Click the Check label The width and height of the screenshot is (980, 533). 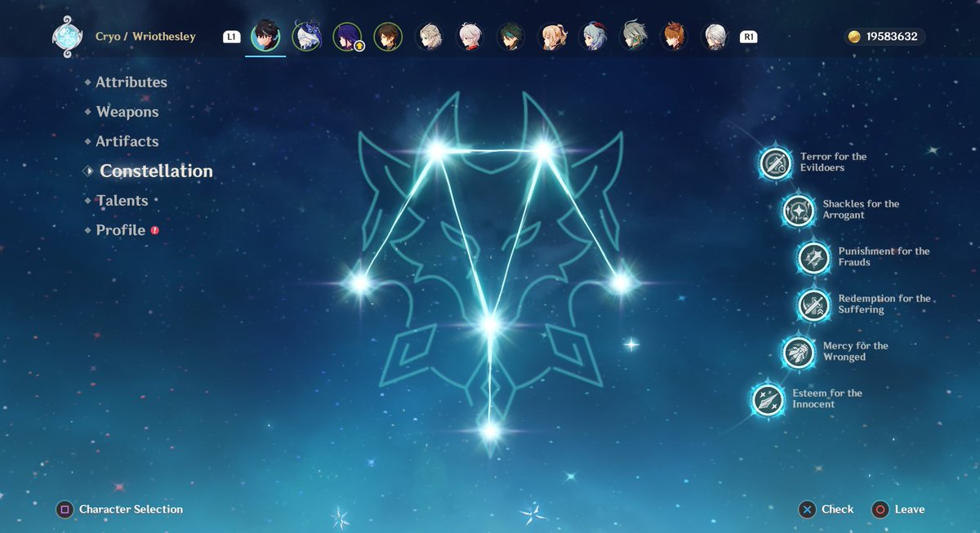tap(837, 509)
